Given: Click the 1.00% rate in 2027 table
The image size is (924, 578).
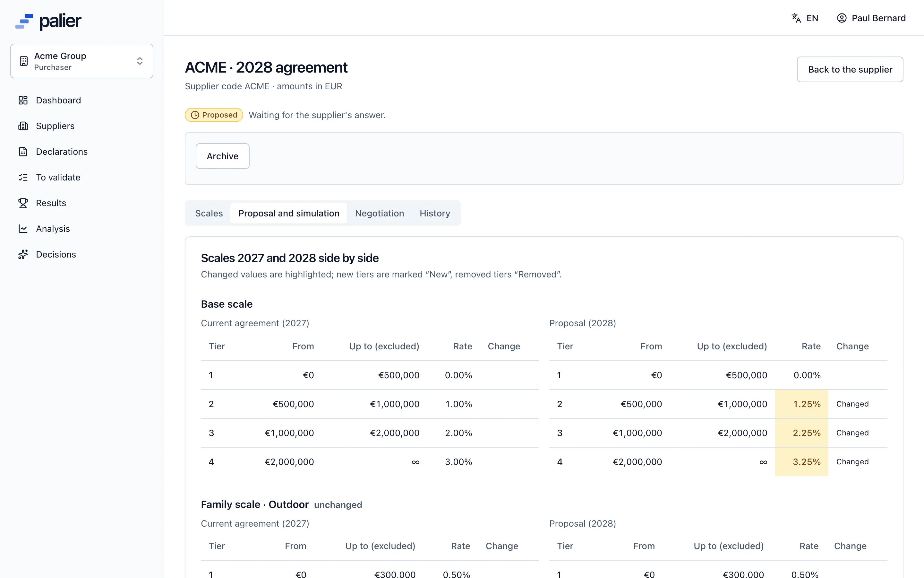Looking at the screenshot, I should click(x=458, y=404).
